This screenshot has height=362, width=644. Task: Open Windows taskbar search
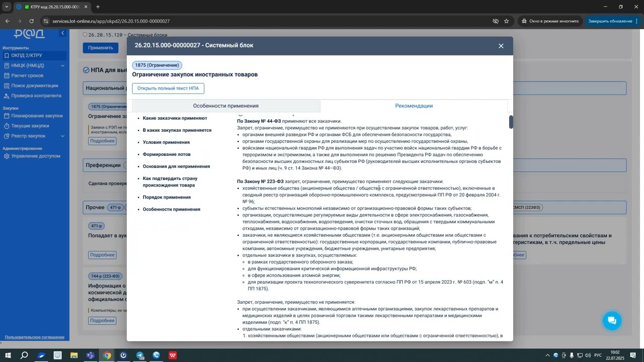tap(24, 355)
